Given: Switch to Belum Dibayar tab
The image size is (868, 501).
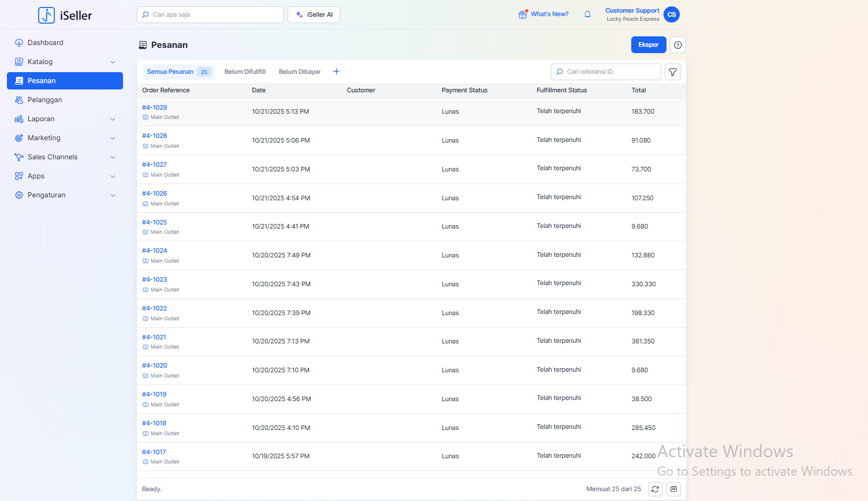Looking at the screenshot, I should [299, 72].
